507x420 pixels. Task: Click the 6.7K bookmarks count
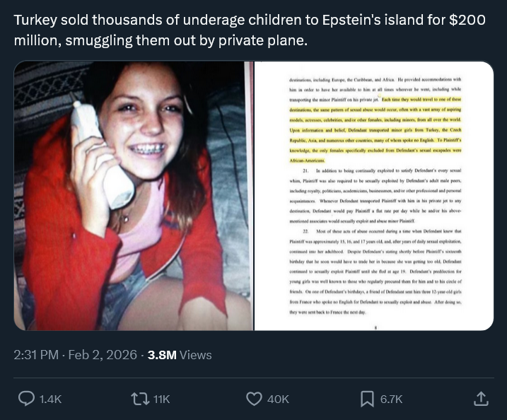tap(391, 399)
